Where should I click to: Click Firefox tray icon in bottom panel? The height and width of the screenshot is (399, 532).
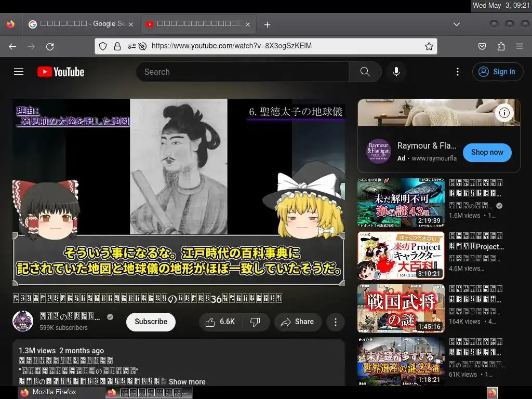pyautogui.click(x=492, y=393)
